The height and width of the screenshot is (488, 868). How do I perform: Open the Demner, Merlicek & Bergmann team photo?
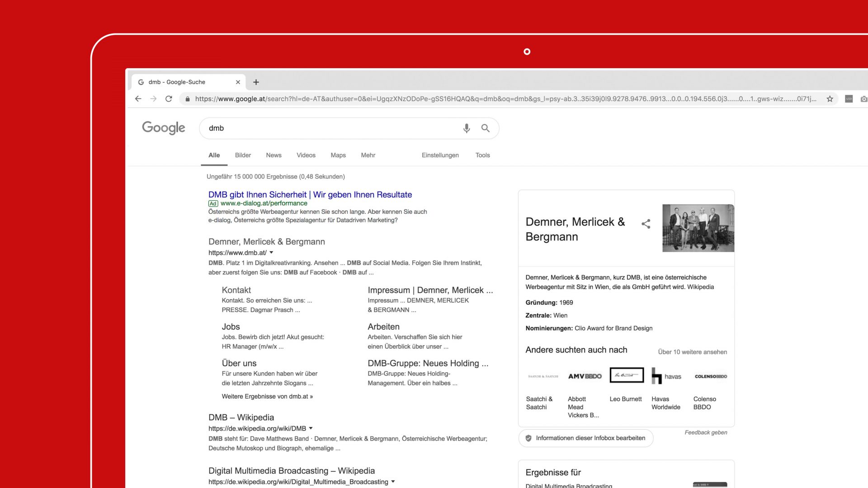pyautogui.click(x=698, y=228)
